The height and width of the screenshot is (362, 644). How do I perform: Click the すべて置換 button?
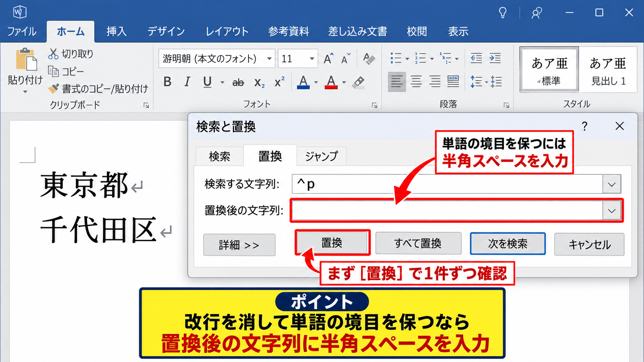pyautogui.click(x=418, y=244)
